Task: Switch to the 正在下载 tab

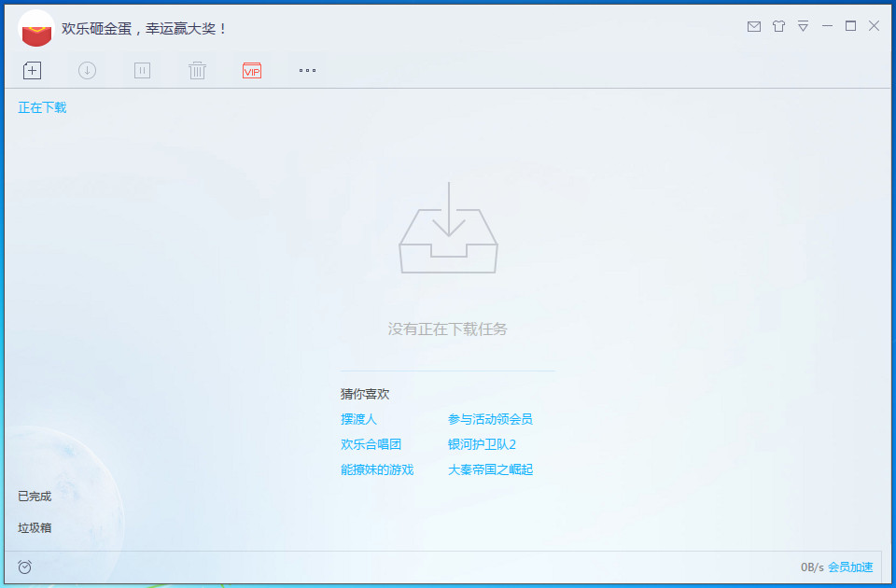Action: 41,107
